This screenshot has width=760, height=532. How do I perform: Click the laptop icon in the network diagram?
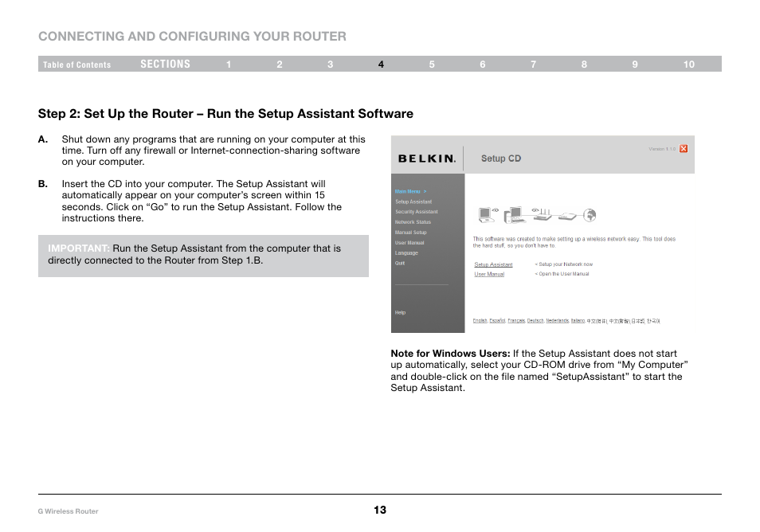point(487,215)
